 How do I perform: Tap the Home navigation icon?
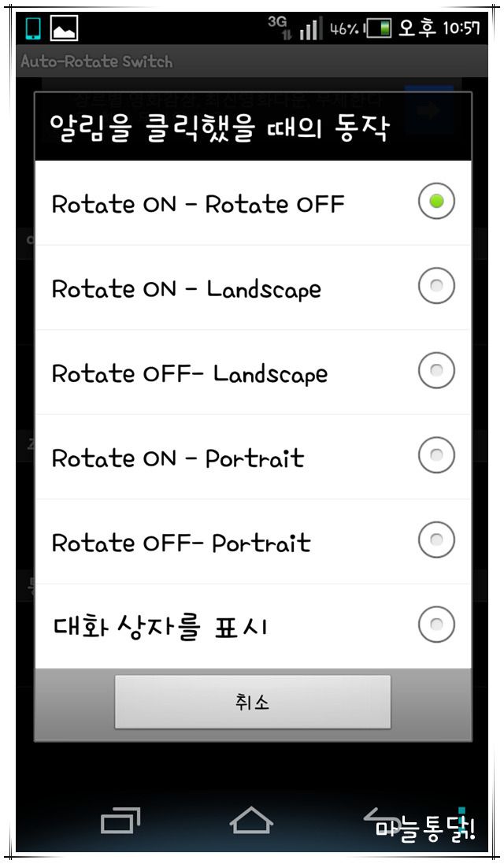point(251,819)
